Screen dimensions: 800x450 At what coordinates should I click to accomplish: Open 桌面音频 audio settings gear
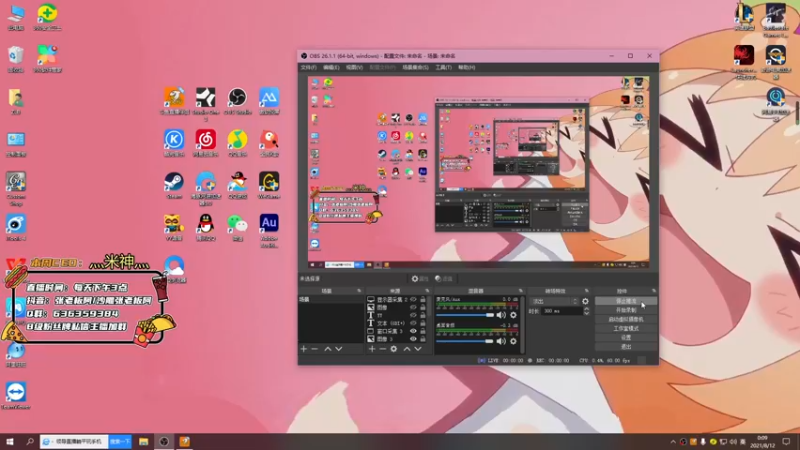coord(513,341)
